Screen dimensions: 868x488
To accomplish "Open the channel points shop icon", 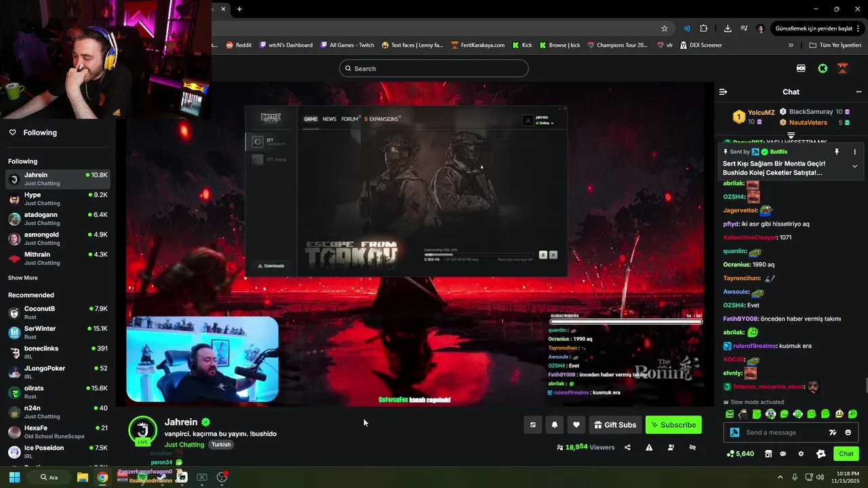I will pos(768,453).
